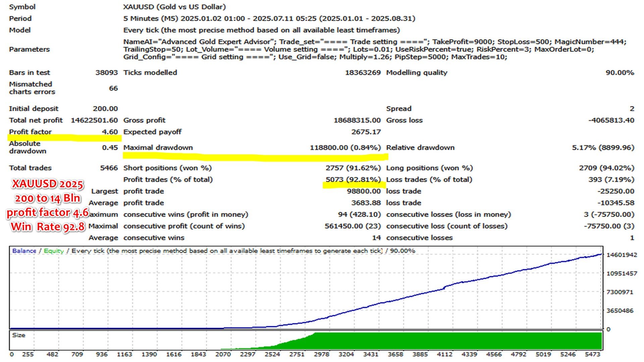Click the 14601942 y-axis label

click(x=621, y=255)
